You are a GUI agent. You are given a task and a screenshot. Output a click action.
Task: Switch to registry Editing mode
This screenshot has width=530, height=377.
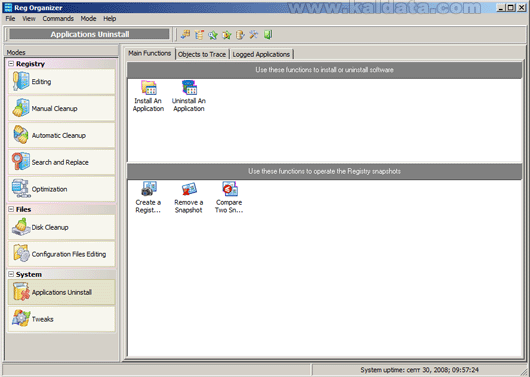(62, 81)
